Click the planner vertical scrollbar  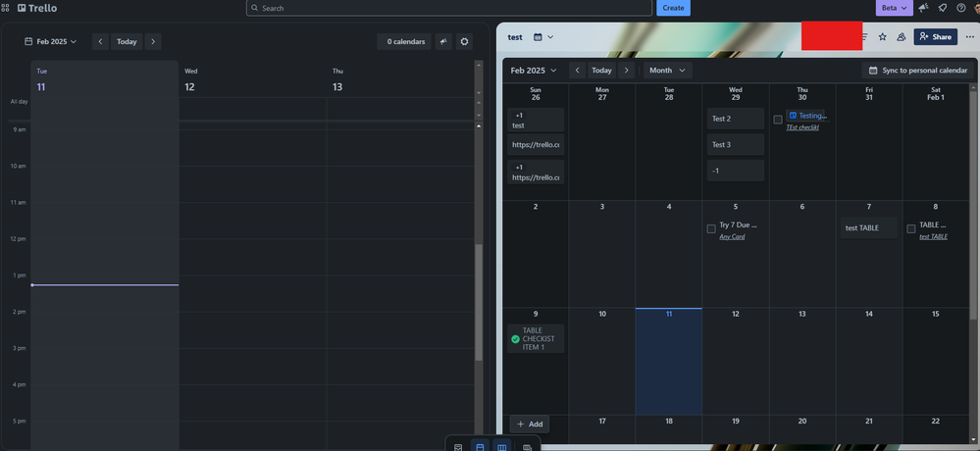[479, 302]
